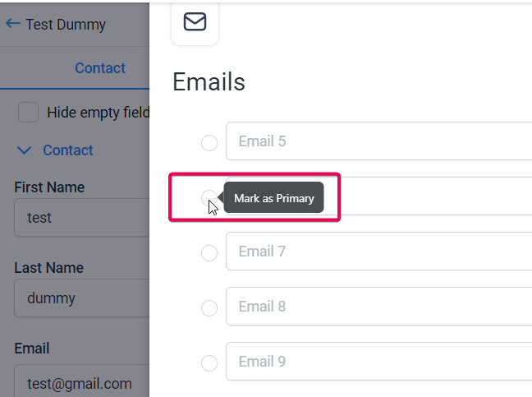Click the Contact section header label
Viewport: 532px width, 397px height.
(x=68, y=150)
